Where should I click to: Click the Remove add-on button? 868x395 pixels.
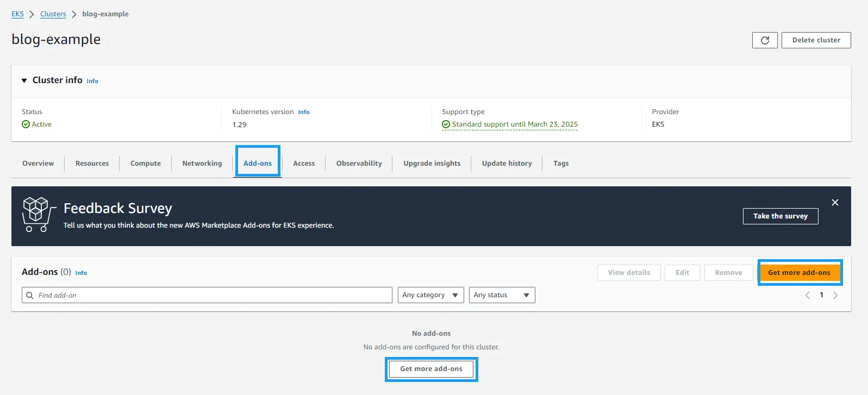(728, 273)
